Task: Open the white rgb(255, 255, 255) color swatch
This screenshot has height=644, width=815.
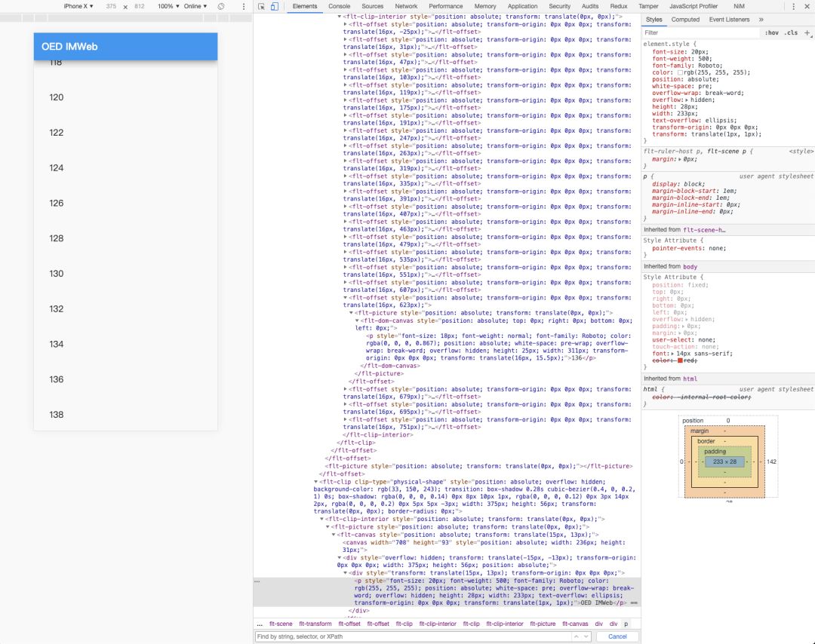Action: pyautogui.click(x=680, y=72)
